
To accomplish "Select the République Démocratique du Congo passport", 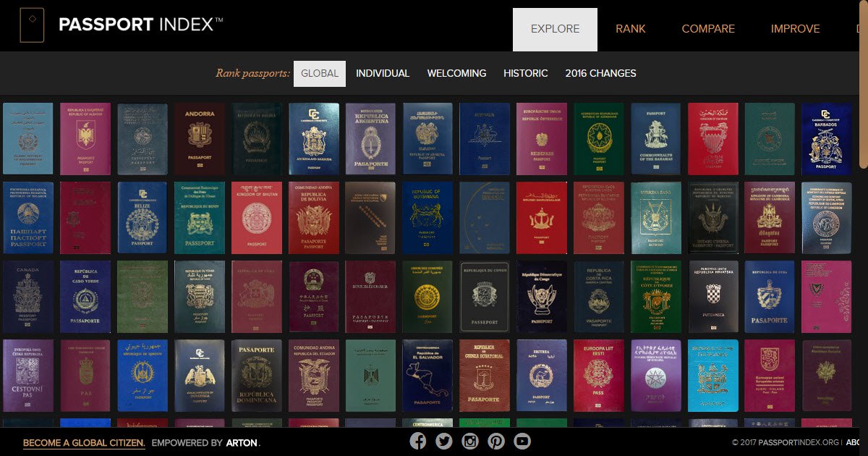I will tap(542, 297).
